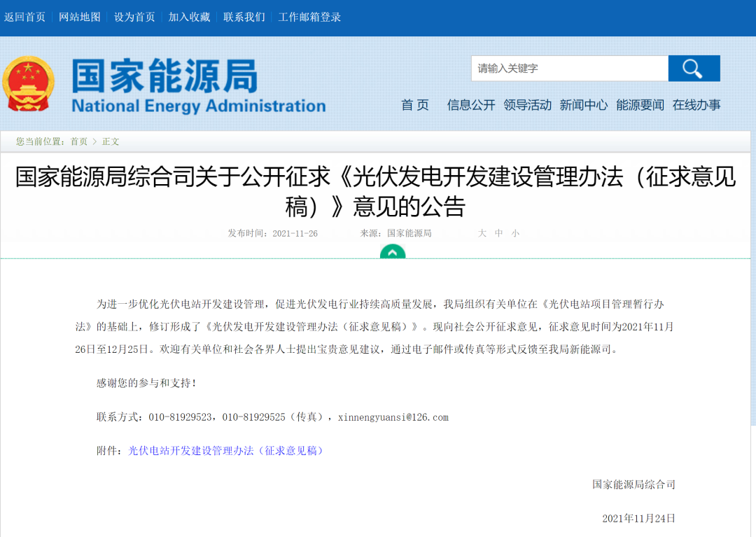756x537 pixels.
Task: Click 返回首页 to go back home
Action: 25,17
